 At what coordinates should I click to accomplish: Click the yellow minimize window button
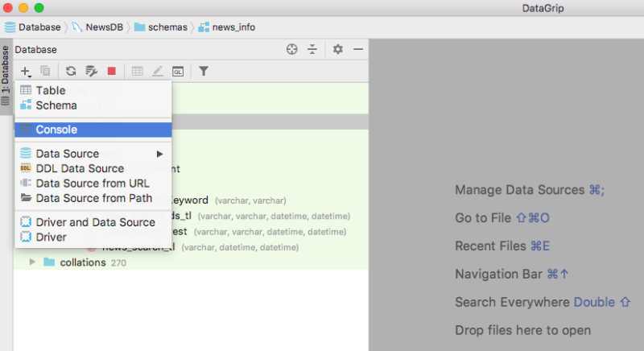click(x=23, y=8)
